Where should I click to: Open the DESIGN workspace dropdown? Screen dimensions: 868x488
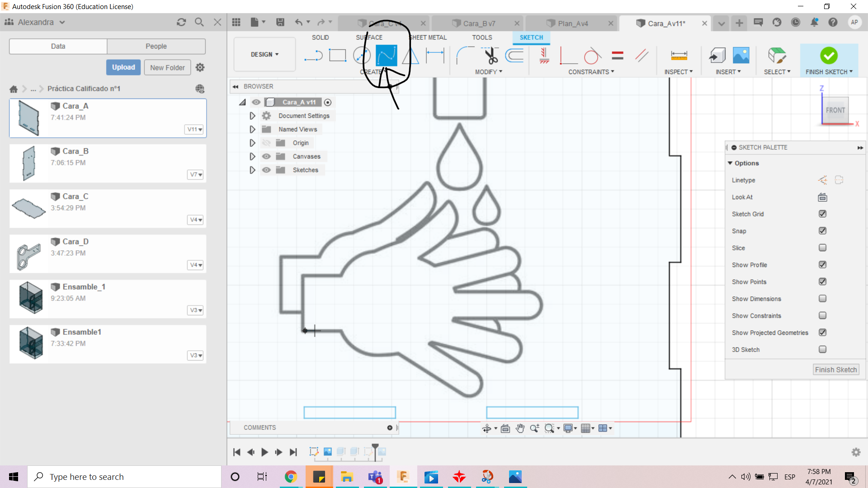[x=264, y=54]
